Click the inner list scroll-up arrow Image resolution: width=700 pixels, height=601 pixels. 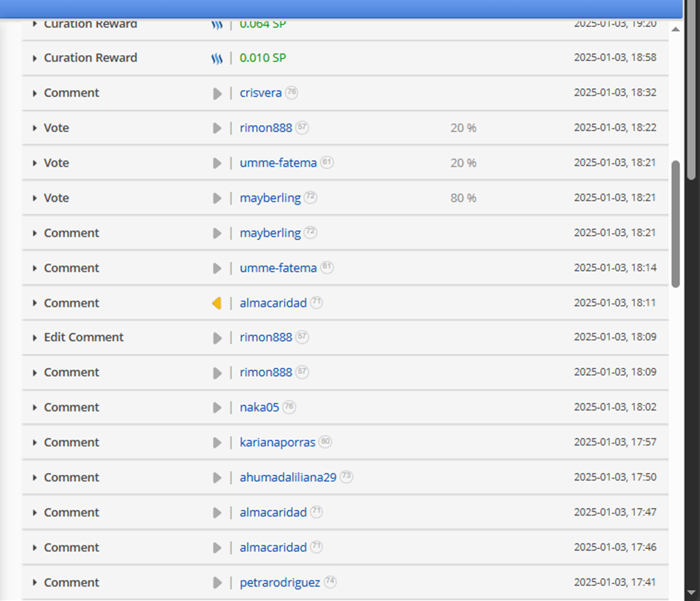coord(675,30)
